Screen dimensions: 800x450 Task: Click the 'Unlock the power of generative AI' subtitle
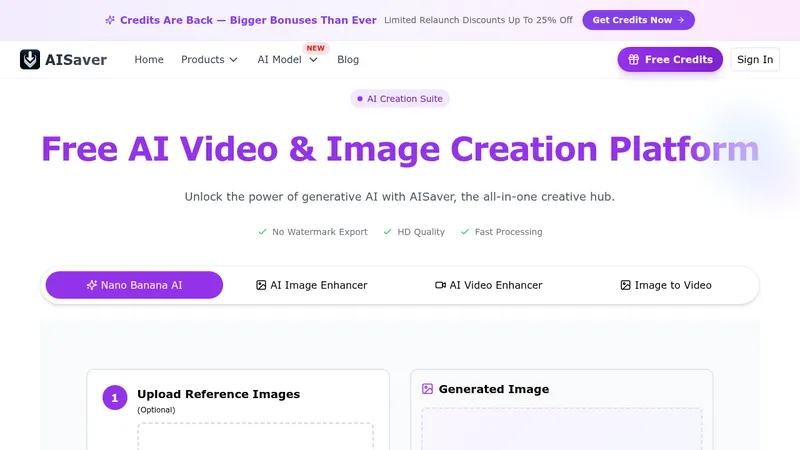[x=399, y=196]
